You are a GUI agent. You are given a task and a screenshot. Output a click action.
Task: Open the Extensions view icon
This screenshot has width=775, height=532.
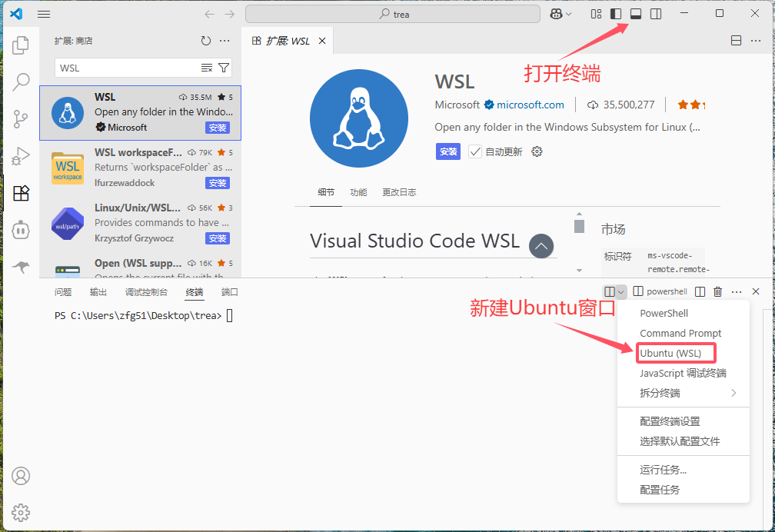[x=21, y=193]
